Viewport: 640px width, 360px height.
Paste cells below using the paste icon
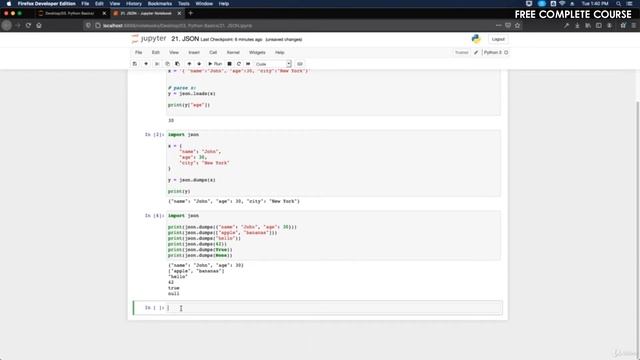[x=177, y=64]
